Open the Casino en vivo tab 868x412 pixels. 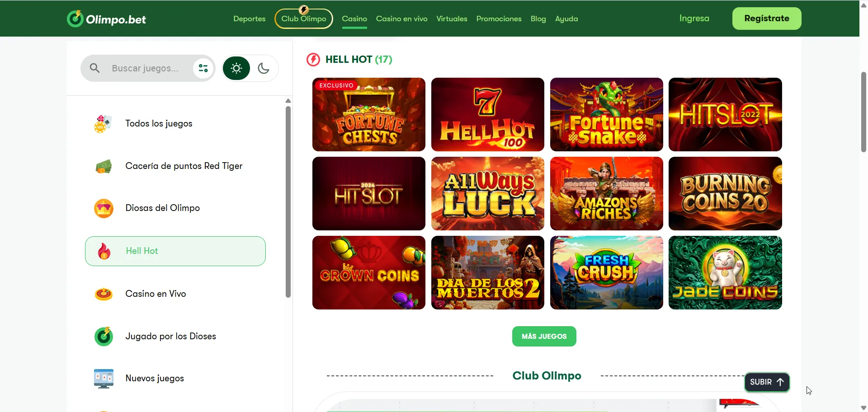[401, 19]
